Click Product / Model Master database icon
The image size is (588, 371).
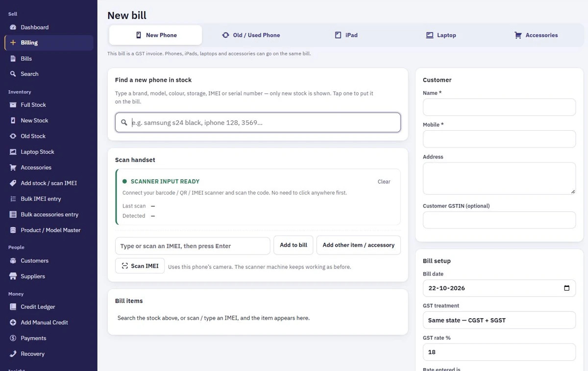click(13, 230)
